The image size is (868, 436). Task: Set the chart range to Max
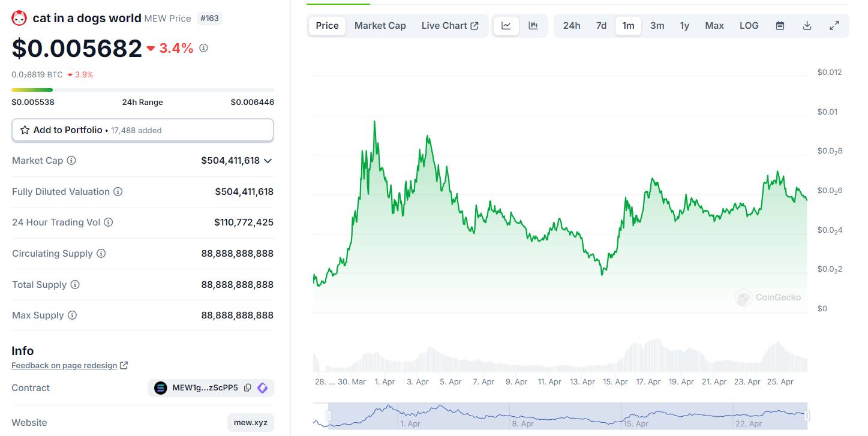714,26
